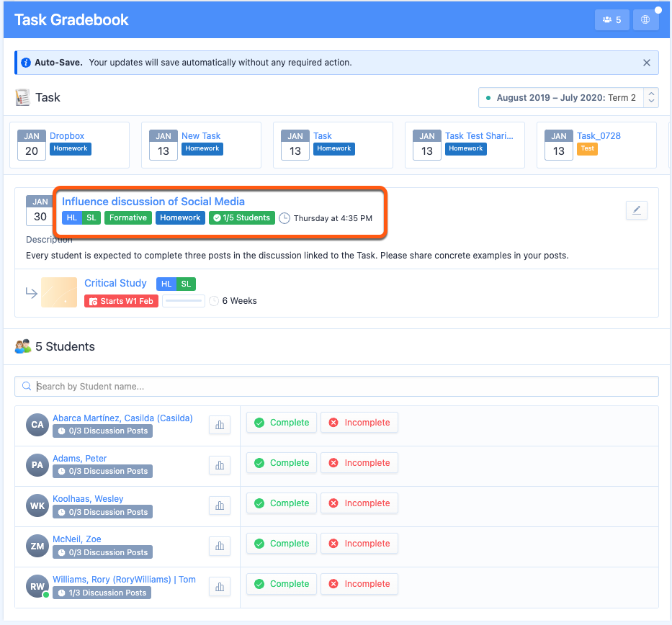672x625 pixels.
Task: Click the pencil edit icon for task
Action: point(636,210)
